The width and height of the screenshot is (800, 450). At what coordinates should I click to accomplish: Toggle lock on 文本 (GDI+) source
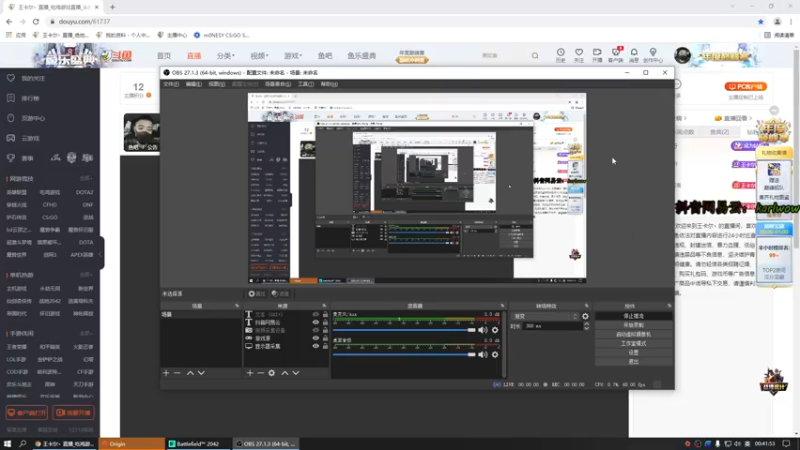coord(326,314)
